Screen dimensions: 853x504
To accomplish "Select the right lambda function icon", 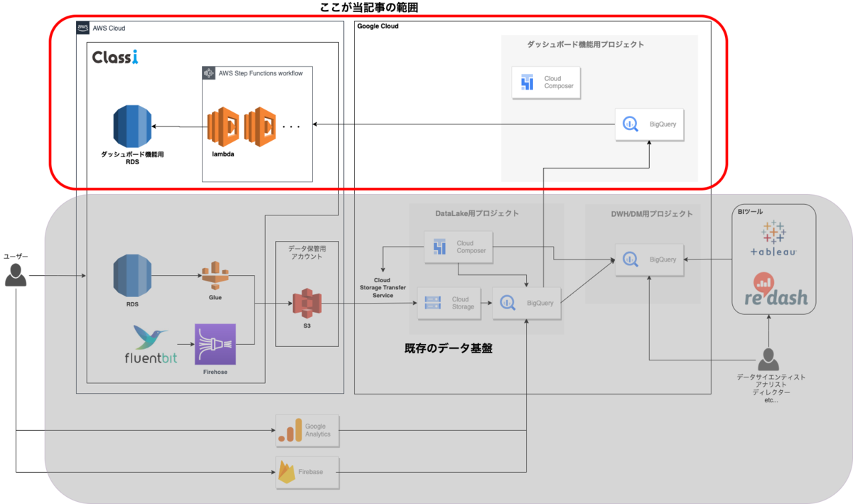I will [259, 126].
